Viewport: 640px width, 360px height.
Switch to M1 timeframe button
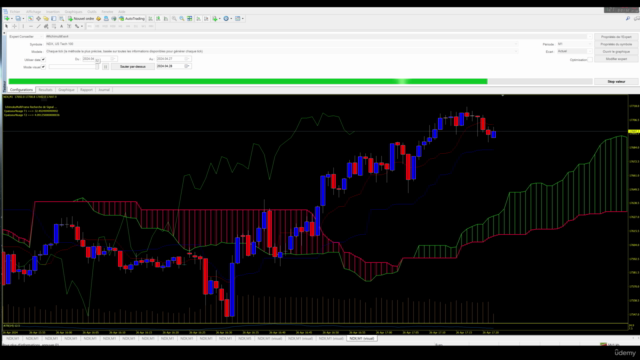click(90, 26)
